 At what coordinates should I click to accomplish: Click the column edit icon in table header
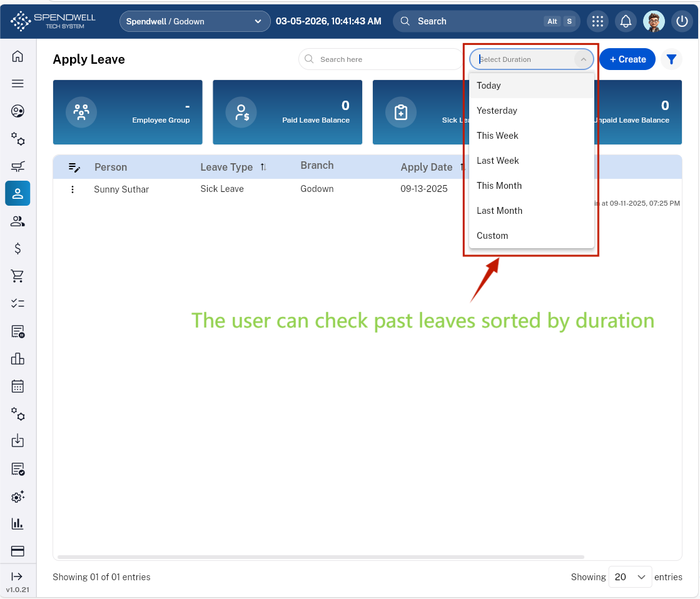coord(74,168)
